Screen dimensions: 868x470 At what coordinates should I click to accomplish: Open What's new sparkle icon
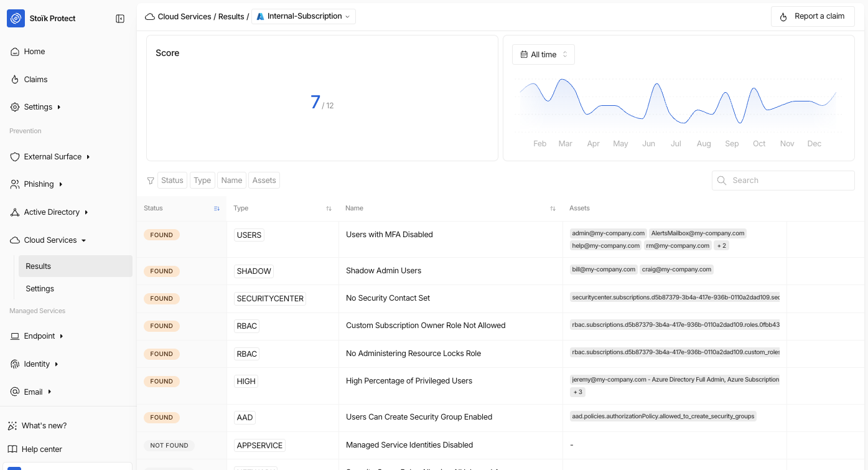click(x=12, y=426)
